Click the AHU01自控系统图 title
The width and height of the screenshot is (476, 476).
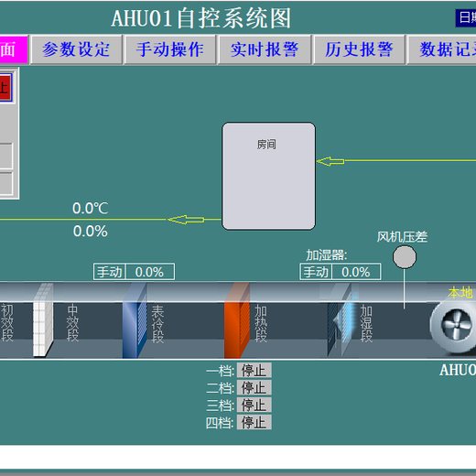point(201,18)
